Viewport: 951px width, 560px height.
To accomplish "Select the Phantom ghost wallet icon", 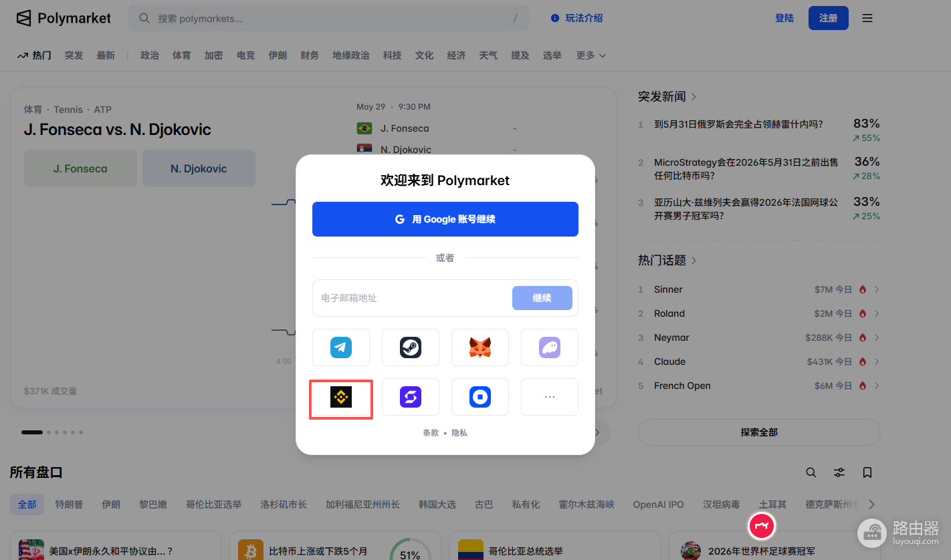I will tap(550, 347).
